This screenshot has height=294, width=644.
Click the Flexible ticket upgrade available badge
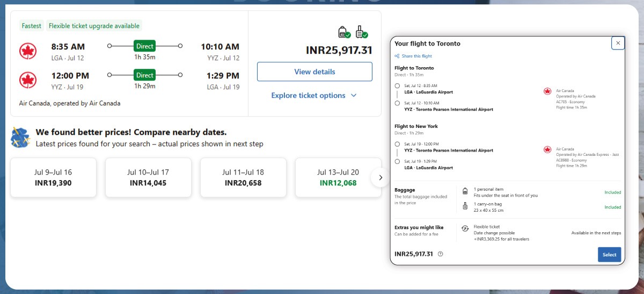coord(94,26)
